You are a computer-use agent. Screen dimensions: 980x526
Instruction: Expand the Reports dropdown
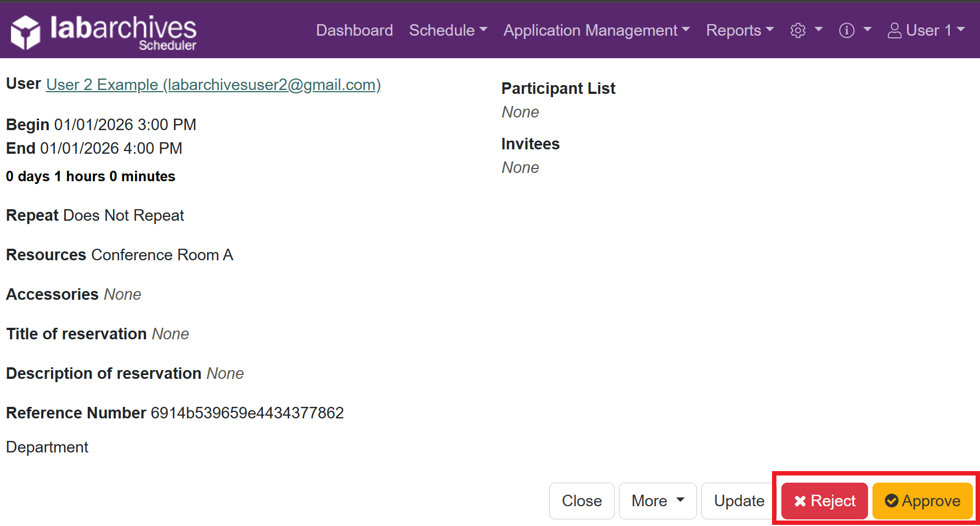pos(740,31)
